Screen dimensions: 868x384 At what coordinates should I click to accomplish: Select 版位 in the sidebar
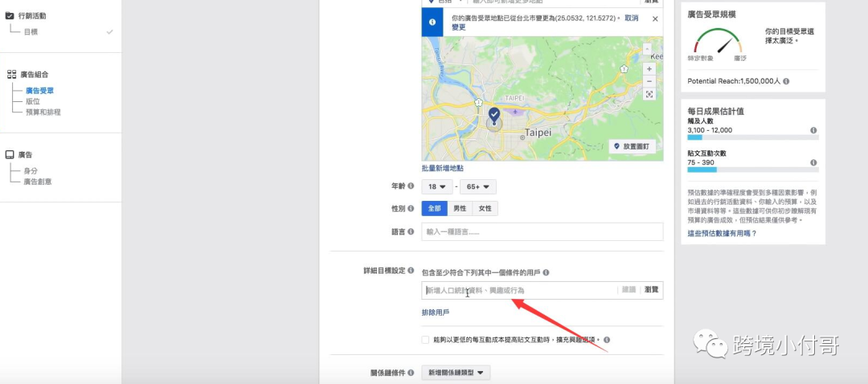click(33, 101)
